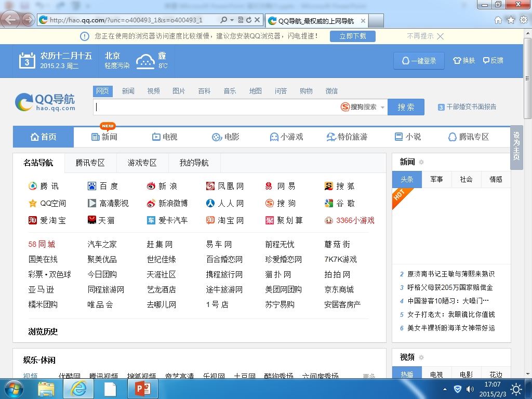Open 凤凰网 site link
This screenshot has height=399, width=532.
pyautogui.click(x=224, y=186)
